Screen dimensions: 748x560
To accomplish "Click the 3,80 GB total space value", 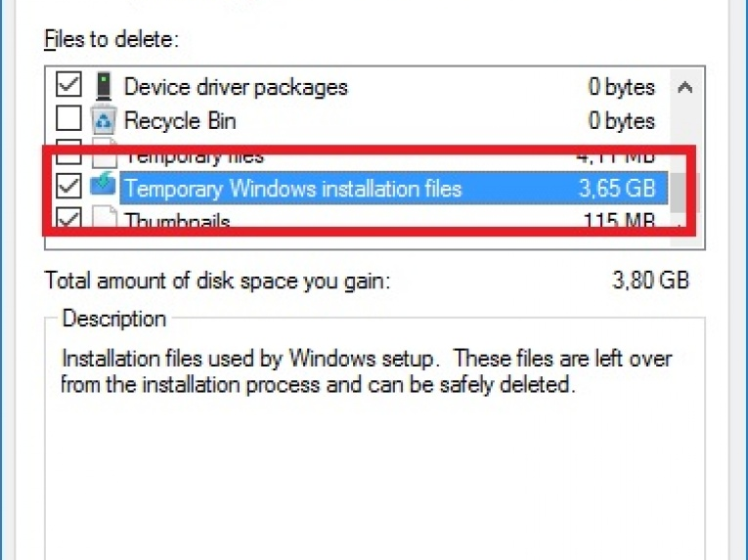I will [x=650, y=281].
